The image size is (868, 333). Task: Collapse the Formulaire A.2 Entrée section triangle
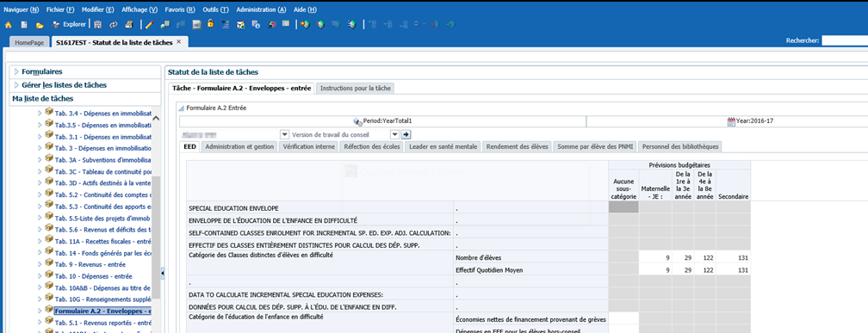(182, 108)
